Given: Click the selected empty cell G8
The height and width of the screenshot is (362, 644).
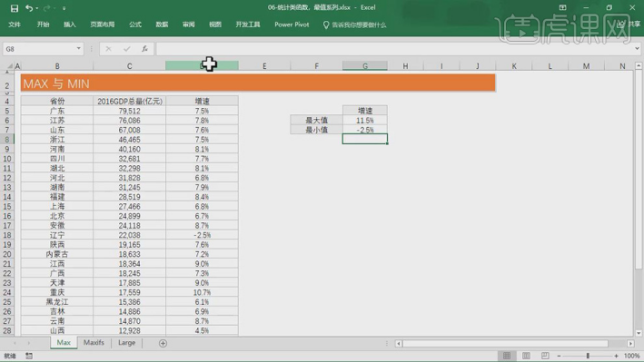Looking at the screenshot, I should pos(365,139).
